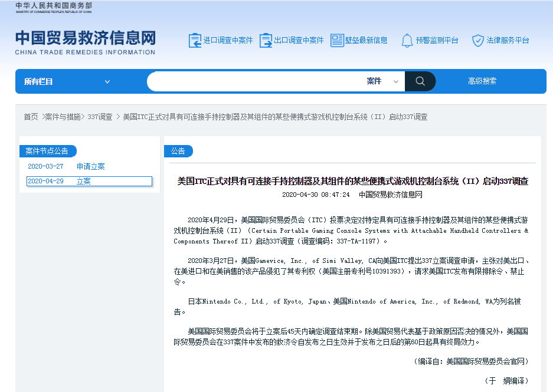
Task: Click the 编译自：美国国际贸易委员会官网 credit line
Action: tap(472, 361)
